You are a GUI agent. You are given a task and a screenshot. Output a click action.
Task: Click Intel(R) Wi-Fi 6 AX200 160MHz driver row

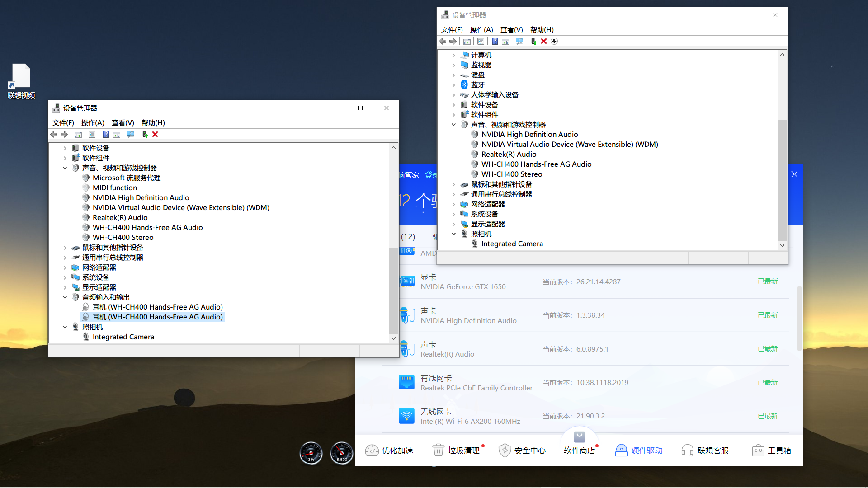(x=586, y=416)
